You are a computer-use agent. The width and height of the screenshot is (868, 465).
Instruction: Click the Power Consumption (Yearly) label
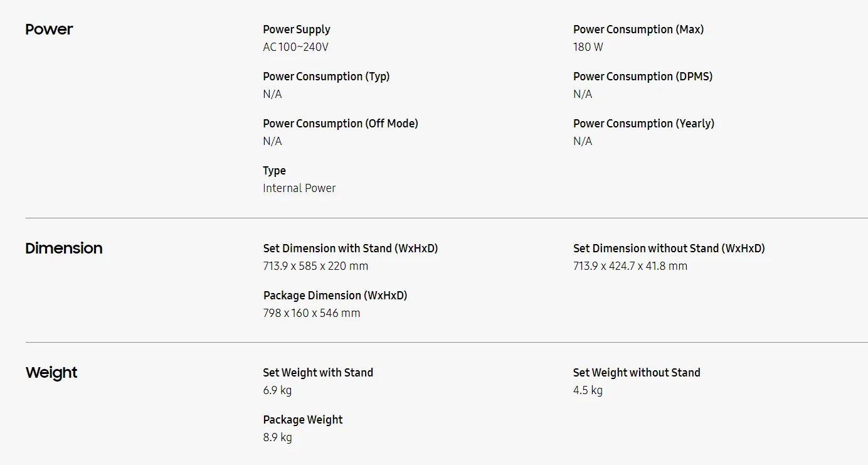(x=643, y=124)
